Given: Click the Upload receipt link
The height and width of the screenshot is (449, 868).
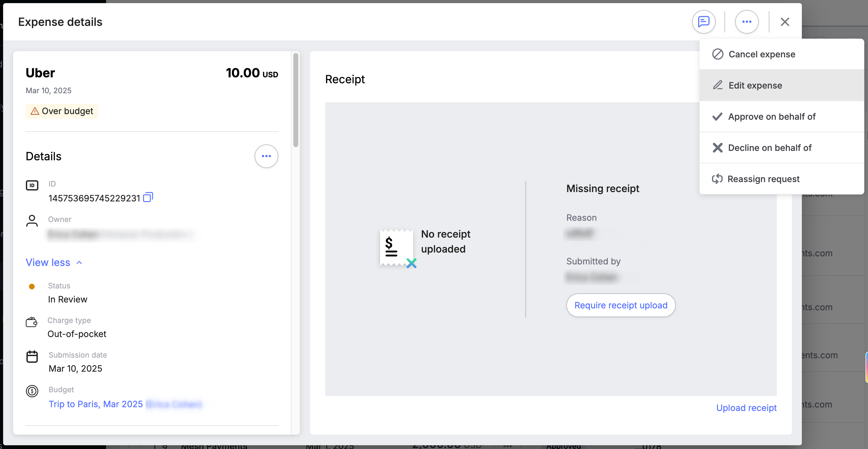Looking at the screenshot, I should (746, 408).
